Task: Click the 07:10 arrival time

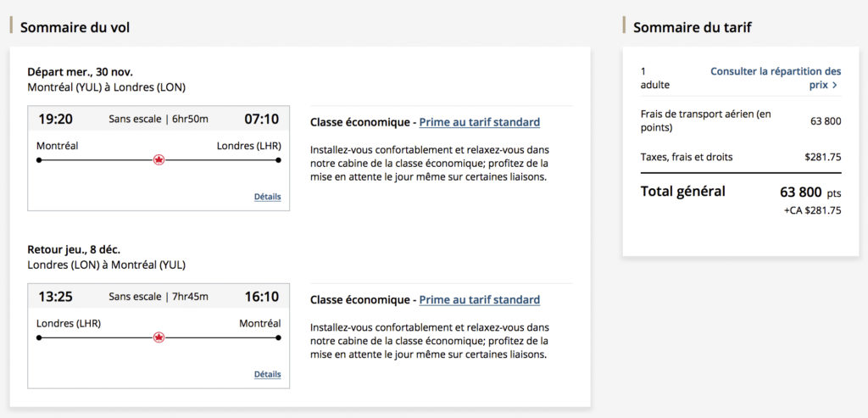Action: click(x=261, y=119)
